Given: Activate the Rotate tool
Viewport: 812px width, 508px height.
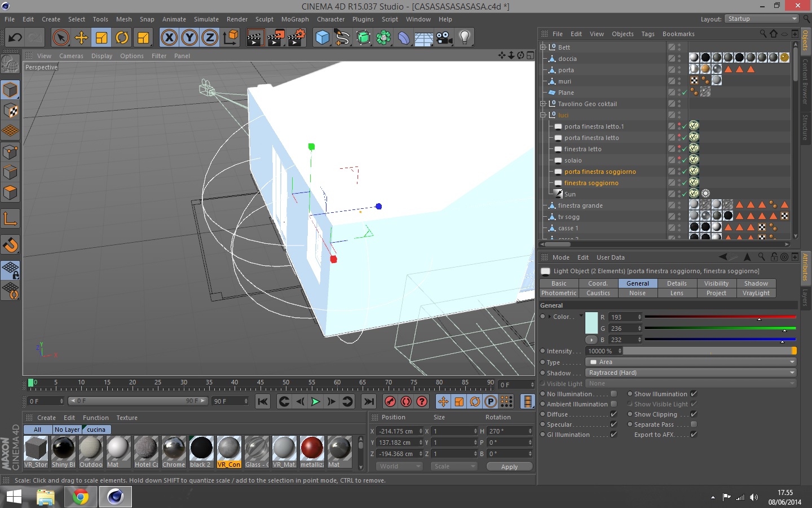Looking at the screenshot, I should [122, 38].
